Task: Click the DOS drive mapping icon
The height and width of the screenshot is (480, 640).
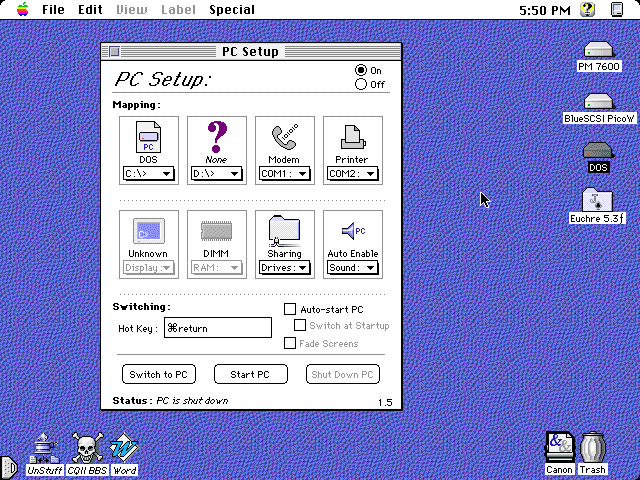Action: [149, 137]
